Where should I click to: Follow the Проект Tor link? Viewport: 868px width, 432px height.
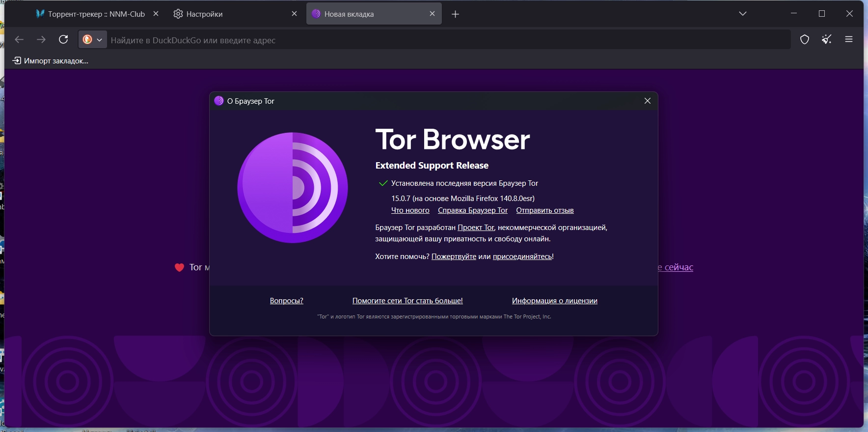point(476,228)
